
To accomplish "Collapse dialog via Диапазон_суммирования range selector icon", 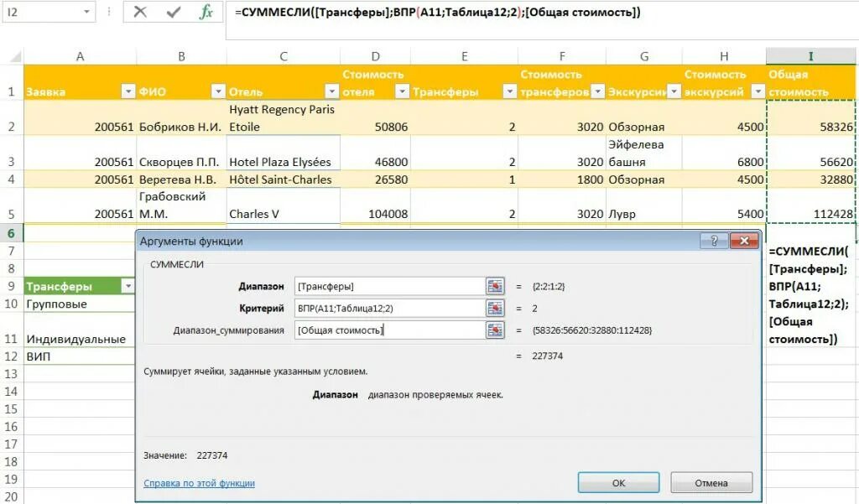I will click(495, 330).
